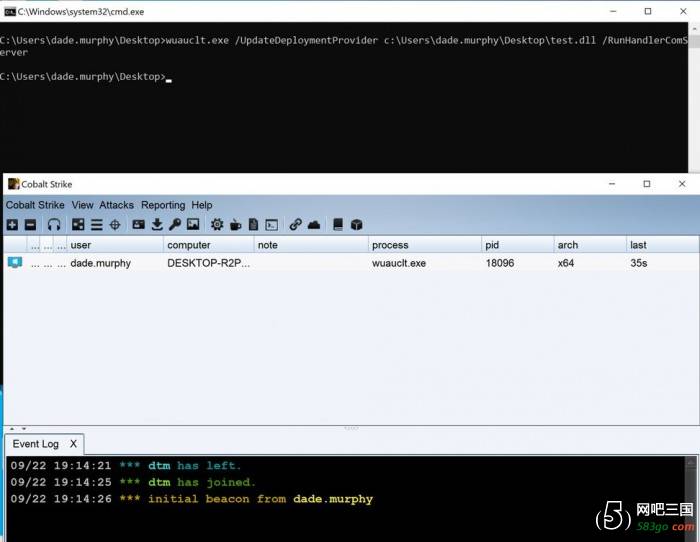Click the cmd prompt cursor line
Image resolution: width=700 pixels, height=542 pixels.
click(86, 77)
